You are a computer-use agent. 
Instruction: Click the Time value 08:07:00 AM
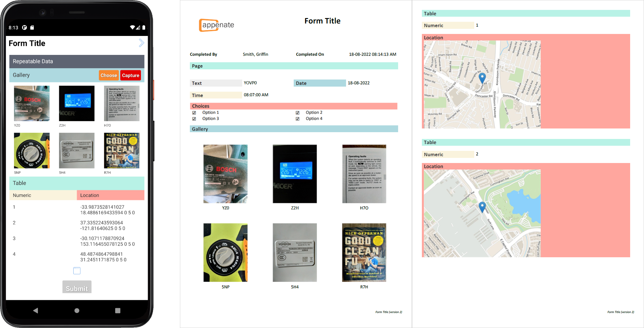256,95
